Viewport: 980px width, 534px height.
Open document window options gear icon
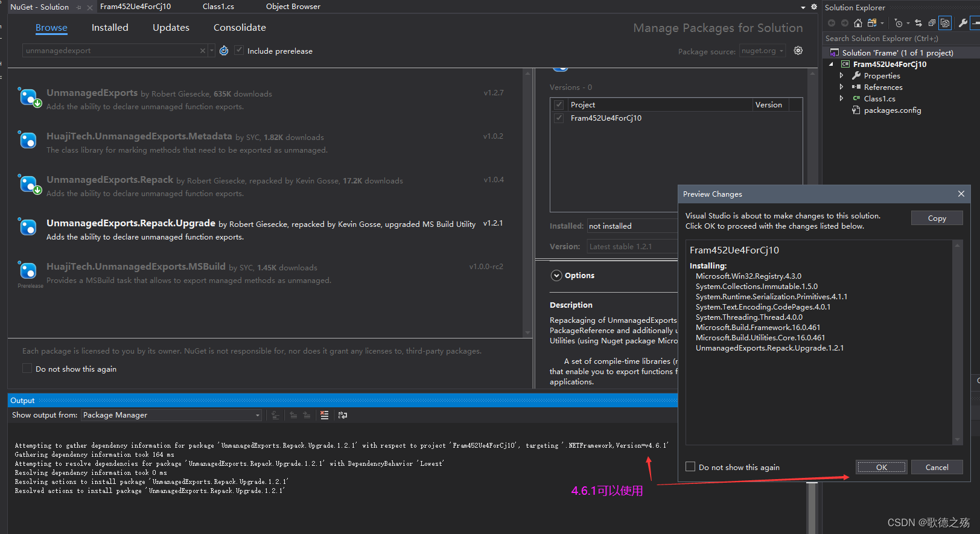[x=813, y=7]
